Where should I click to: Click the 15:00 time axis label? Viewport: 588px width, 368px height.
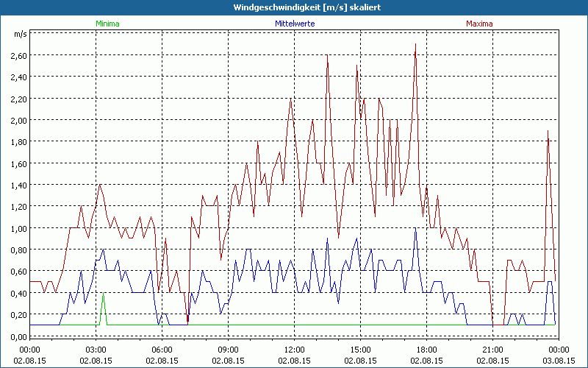(361, 349)
